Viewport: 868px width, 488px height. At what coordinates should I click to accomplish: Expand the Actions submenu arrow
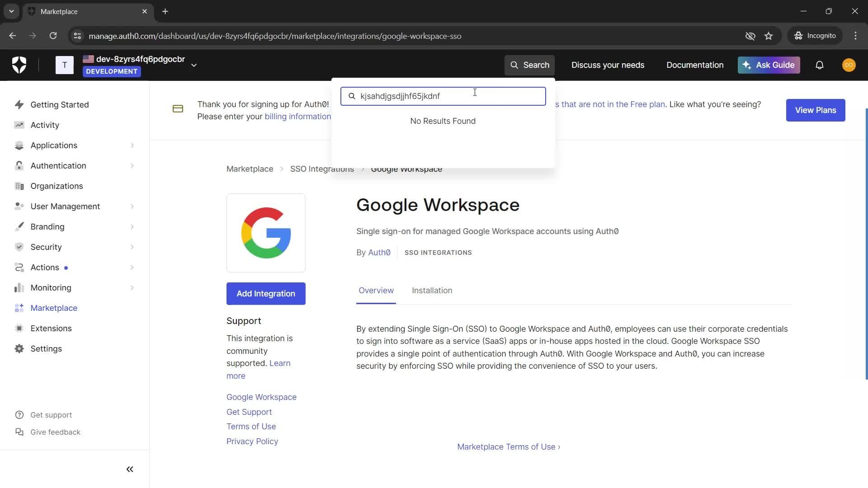click(132, 267)
